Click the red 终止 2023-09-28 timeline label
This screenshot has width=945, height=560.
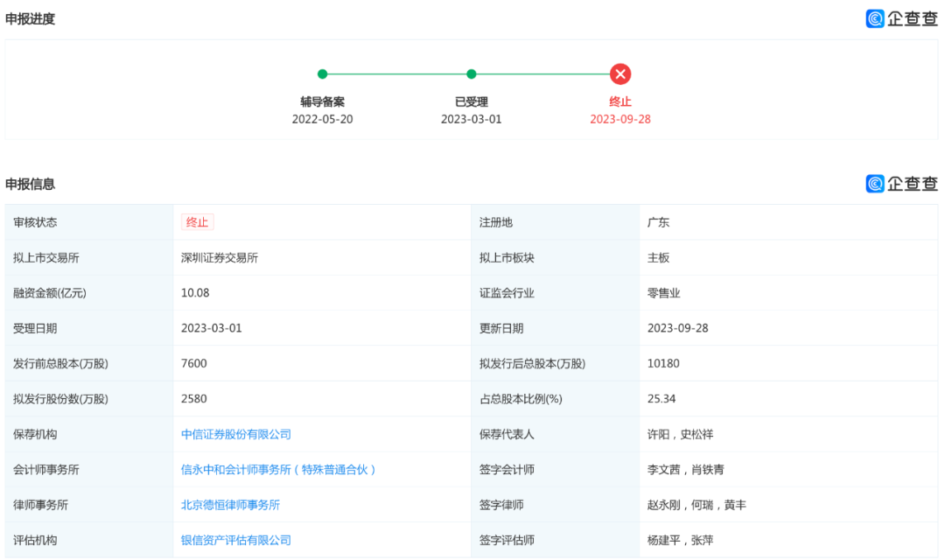[x=620, y=110]
